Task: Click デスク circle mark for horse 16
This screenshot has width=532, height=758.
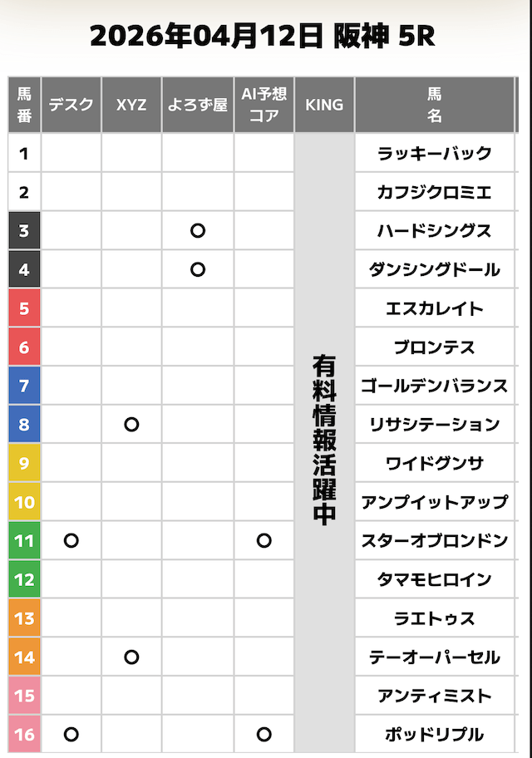Action: 71,735
